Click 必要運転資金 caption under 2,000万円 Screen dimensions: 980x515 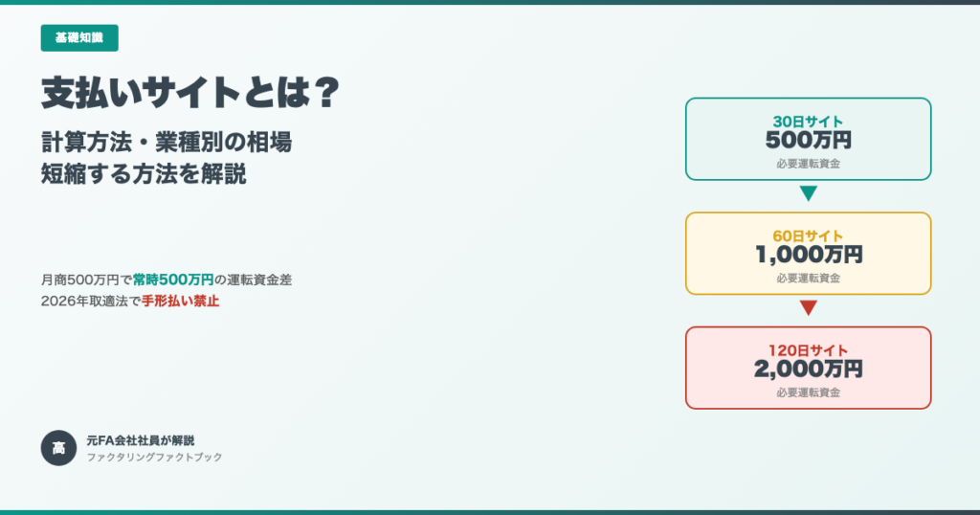(x=808, y=392)
